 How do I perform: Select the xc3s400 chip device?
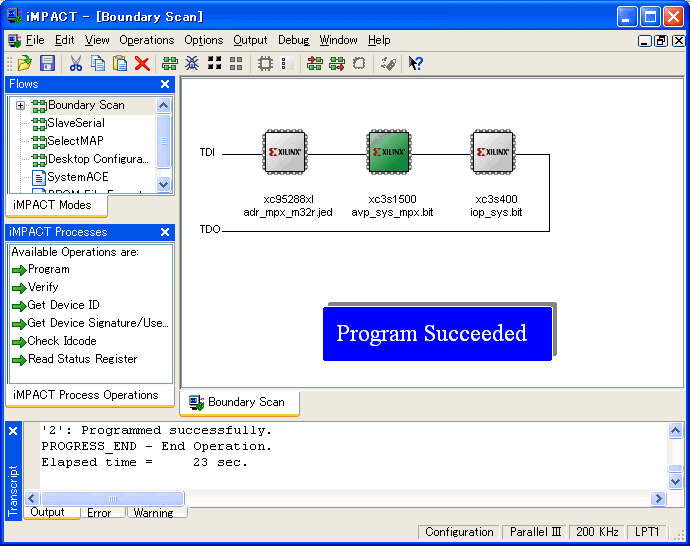[x=495, y=153]
